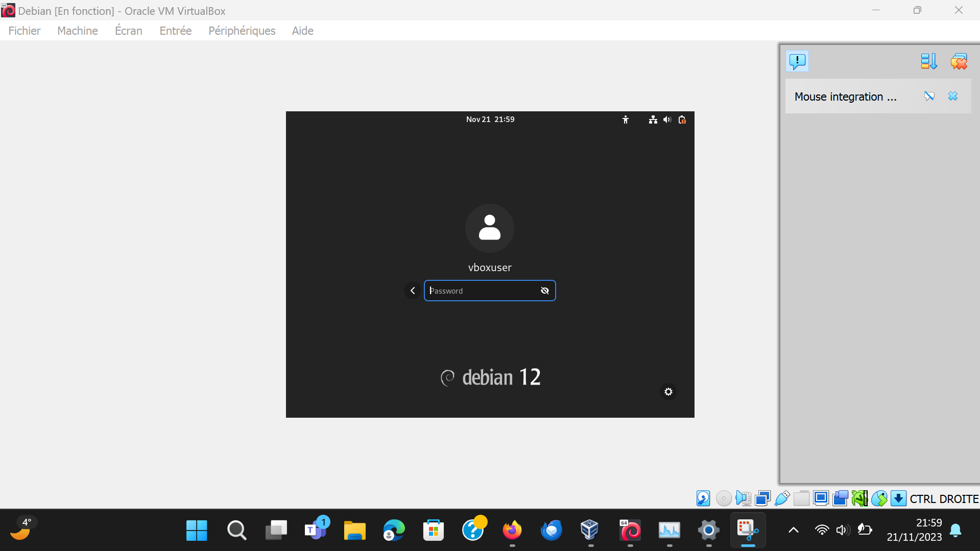Open Task View on the taskbar
This screenshot has width=980, height=551.
(x=276, y=531)
